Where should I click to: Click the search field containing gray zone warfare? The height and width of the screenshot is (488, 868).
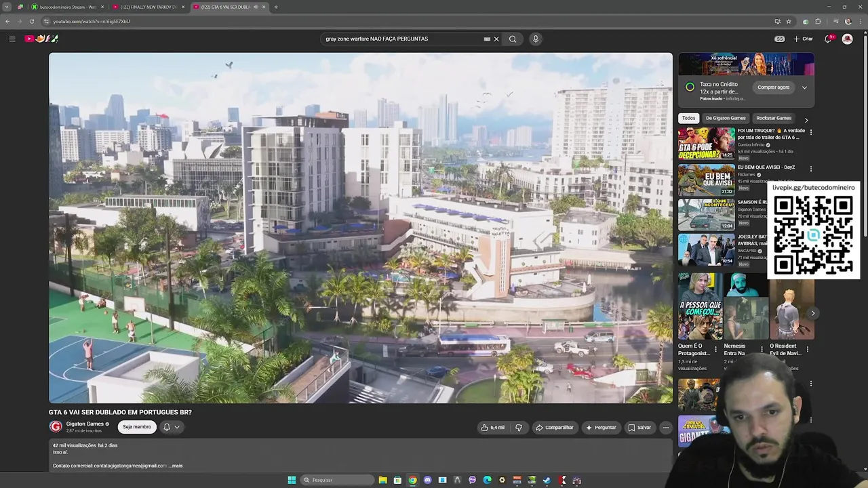403,39
